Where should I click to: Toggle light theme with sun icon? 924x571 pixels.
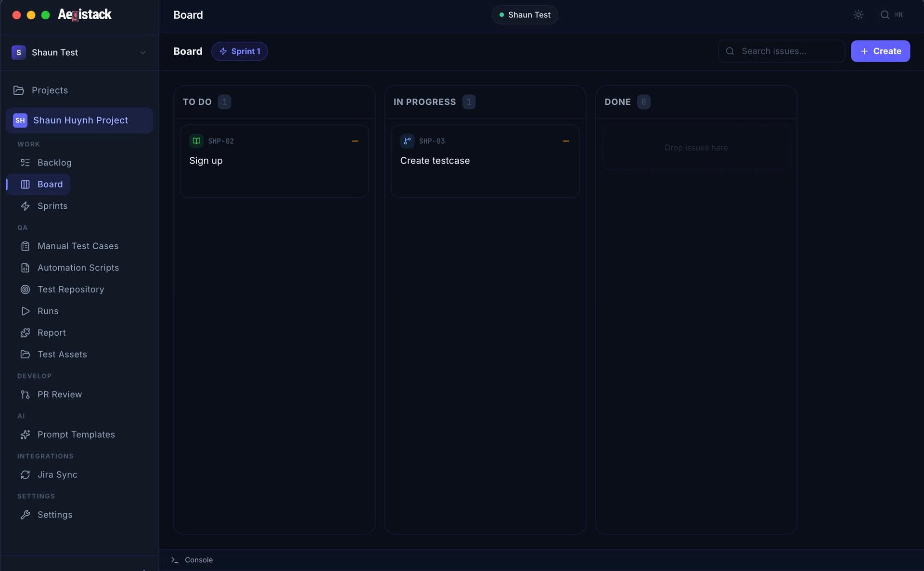click(859, 15)
